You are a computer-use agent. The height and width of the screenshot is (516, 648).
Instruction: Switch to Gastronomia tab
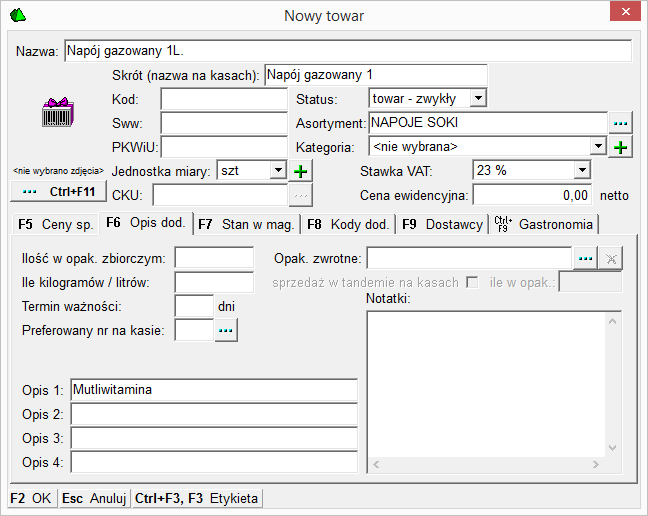pos(545,224)
